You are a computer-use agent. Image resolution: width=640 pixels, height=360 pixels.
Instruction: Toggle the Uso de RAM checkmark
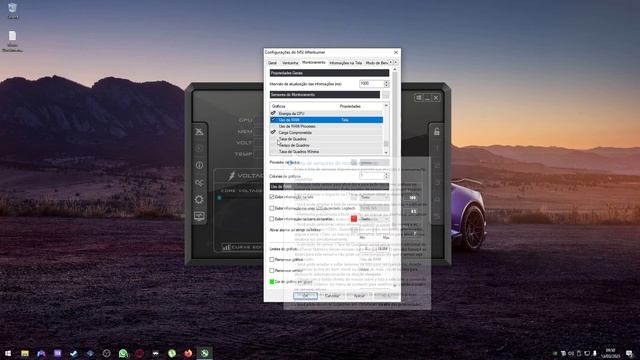[x=273, y=120]
